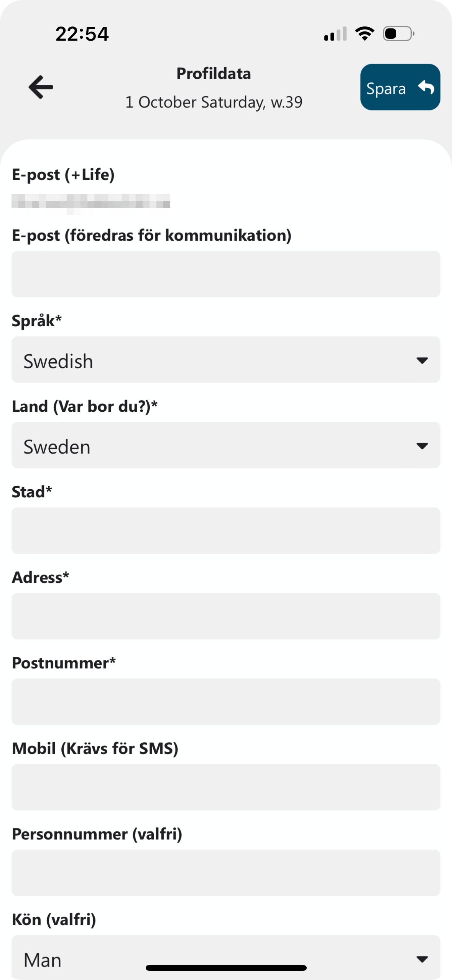
Task: Click the Personnummer optional field
Action: pyautogui.click(x=226, y=873)
